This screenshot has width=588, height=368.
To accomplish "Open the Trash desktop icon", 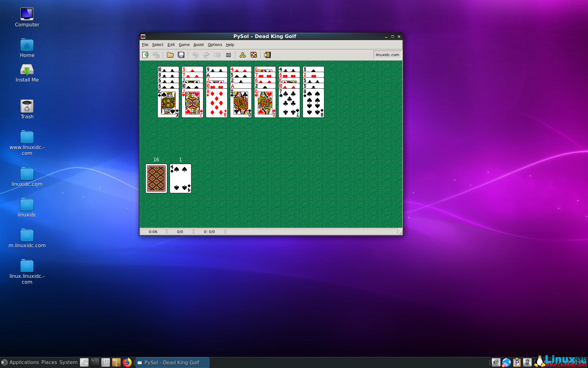I will [27, 109].
